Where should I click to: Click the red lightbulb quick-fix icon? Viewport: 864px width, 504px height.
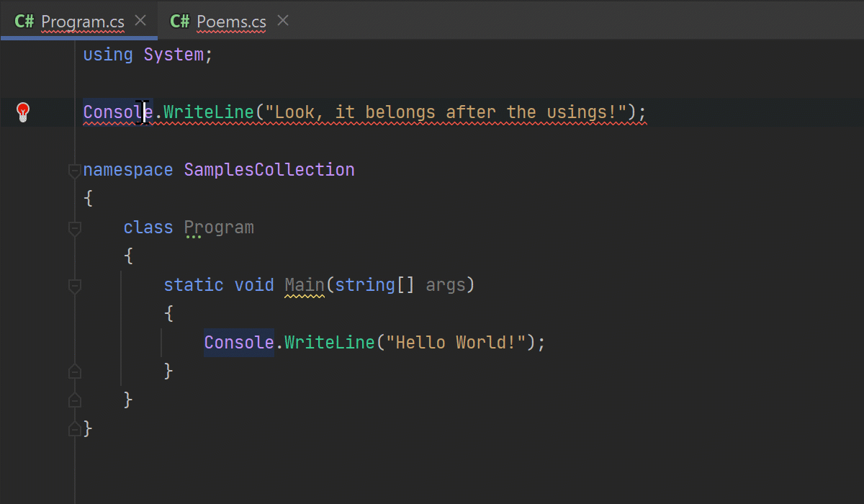point(23,112)
